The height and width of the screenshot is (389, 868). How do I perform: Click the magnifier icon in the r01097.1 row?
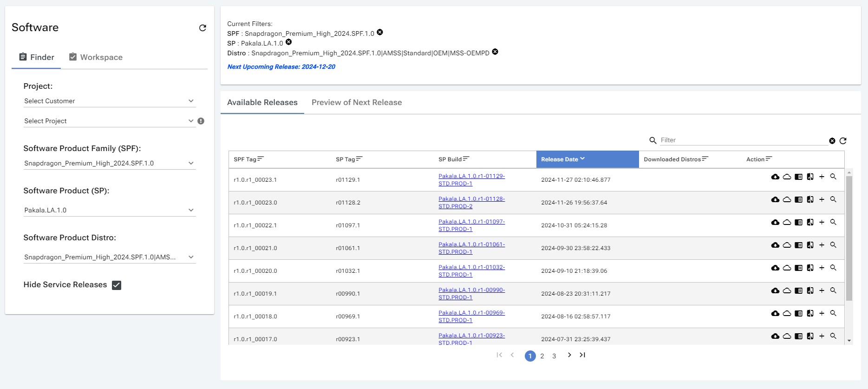click(833, 222)
